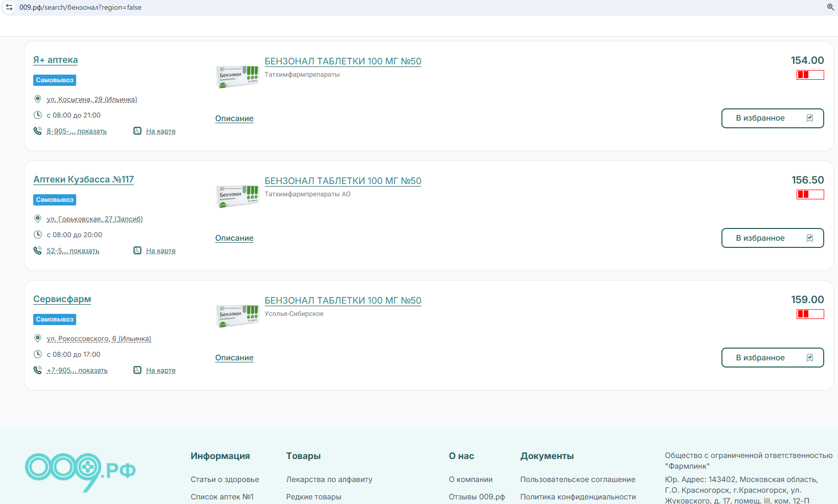838x504 pixels.
Task: Add Сервисфарм's 159.00 offer to favorites
Action: (772, 357)
